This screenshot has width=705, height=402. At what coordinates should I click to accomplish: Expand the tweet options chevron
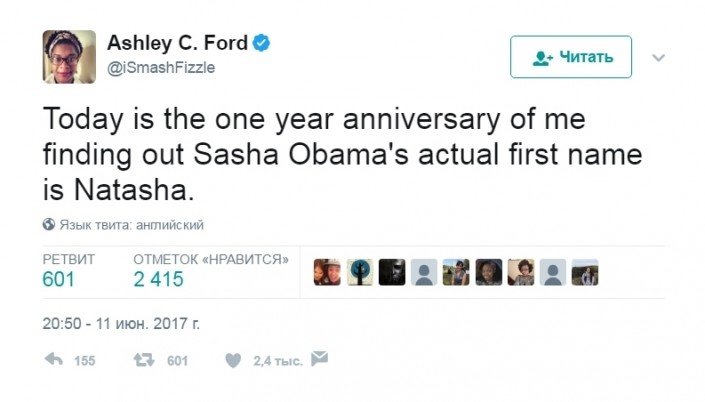658,58
